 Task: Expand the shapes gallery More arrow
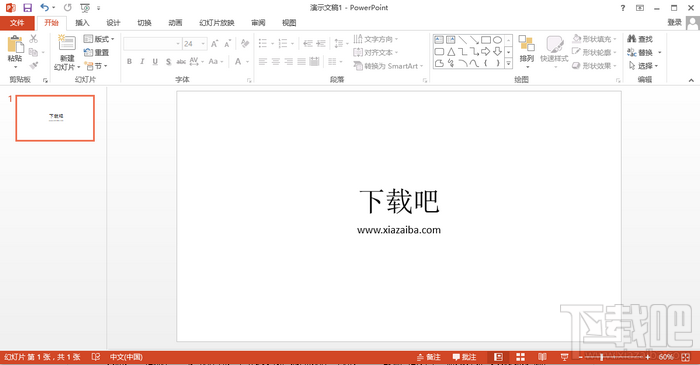tap(508, 64)
